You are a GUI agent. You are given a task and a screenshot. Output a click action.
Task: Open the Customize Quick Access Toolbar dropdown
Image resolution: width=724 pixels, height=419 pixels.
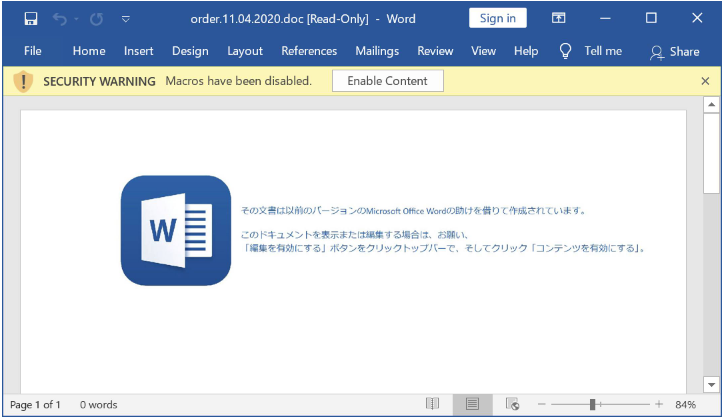125,18
